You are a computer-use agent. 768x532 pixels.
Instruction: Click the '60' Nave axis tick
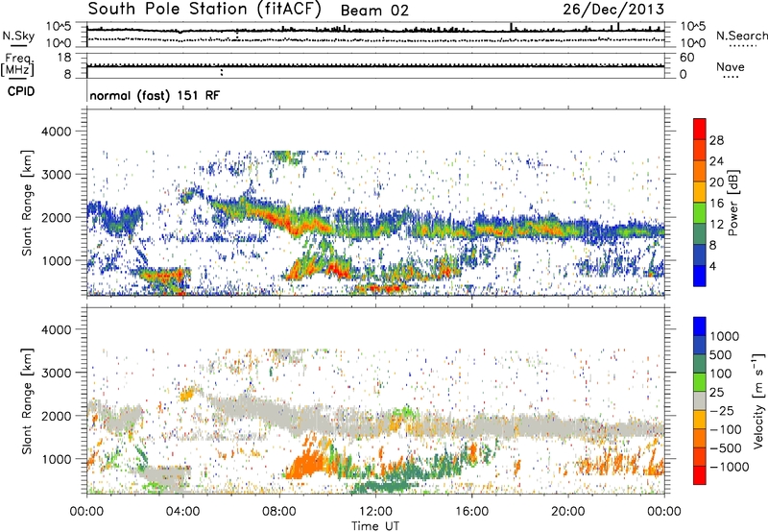(x=686, y=58)
